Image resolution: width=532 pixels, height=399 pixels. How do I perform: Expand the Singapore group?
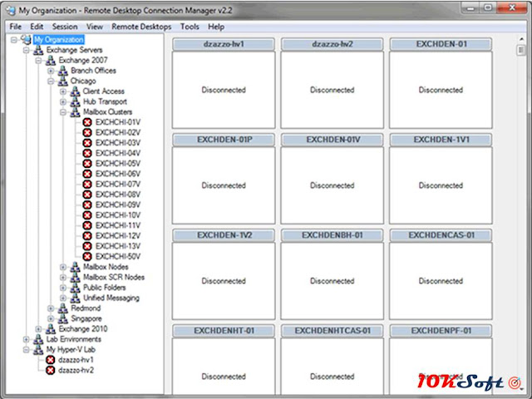click(x=51, y=318)
